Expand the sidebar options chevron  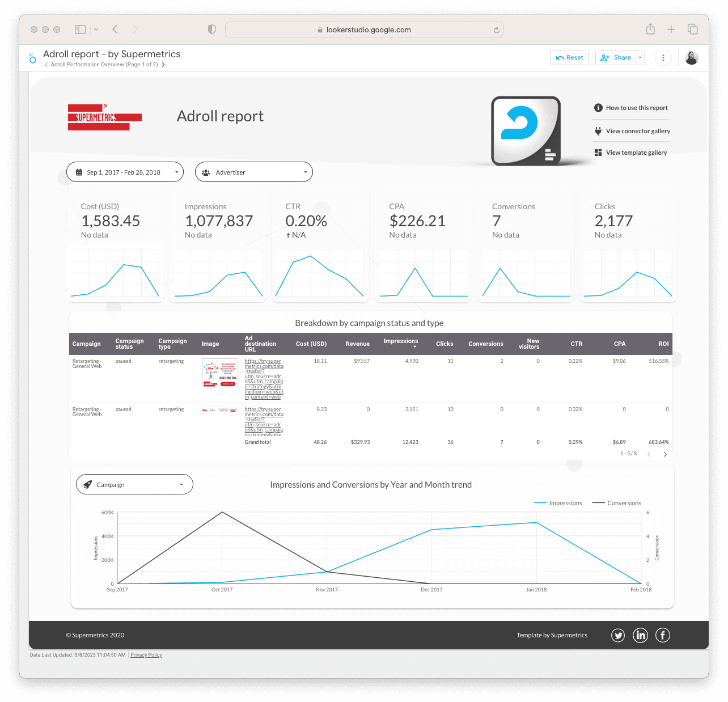(96, 29)
